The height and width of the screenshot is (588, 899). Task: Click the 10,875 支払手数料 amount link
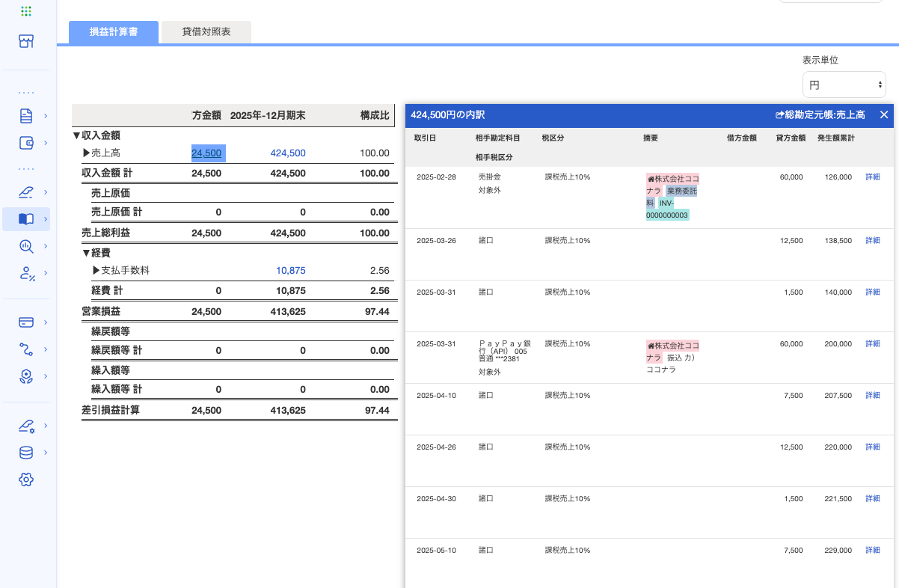[290, 271]
